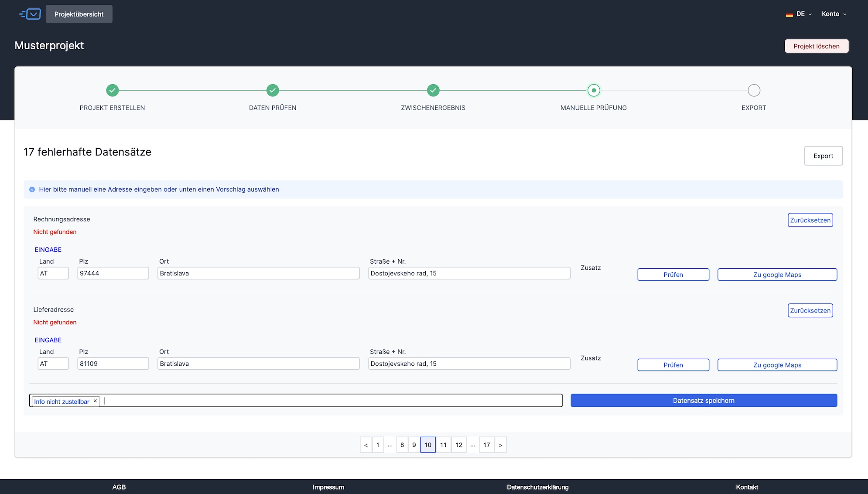The width and height of the screenshot is (868, 494).
Task: Open the Datenschutzerklärung footer link
Action: click(x=537, y=487)
